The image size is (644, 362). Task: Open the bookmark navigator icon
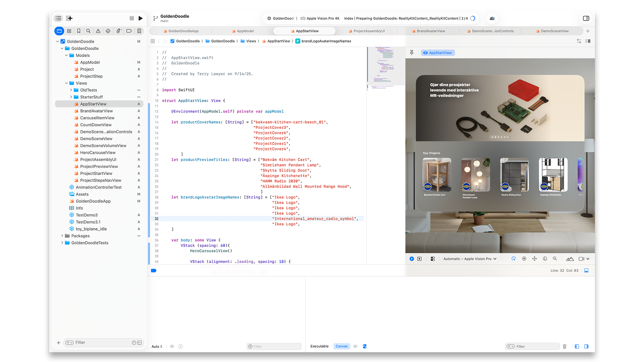pyautogui.click(x=78, y=31)
